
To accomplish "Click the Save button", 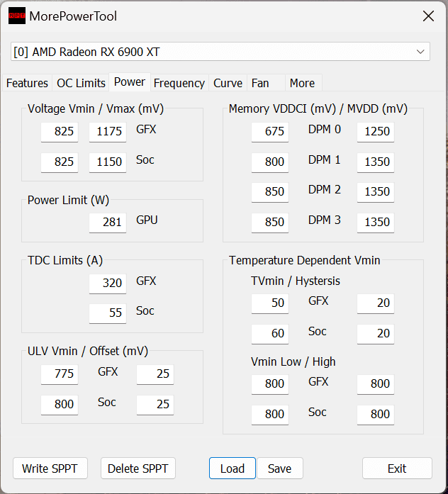I will pyautogui.click(x=280, y=468).
